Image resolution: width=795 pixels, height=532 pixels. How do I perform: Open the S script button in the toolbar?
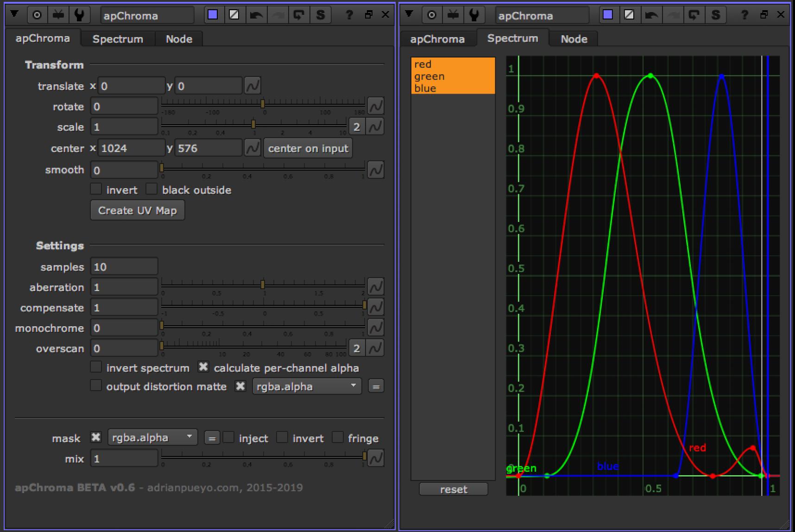321,14
